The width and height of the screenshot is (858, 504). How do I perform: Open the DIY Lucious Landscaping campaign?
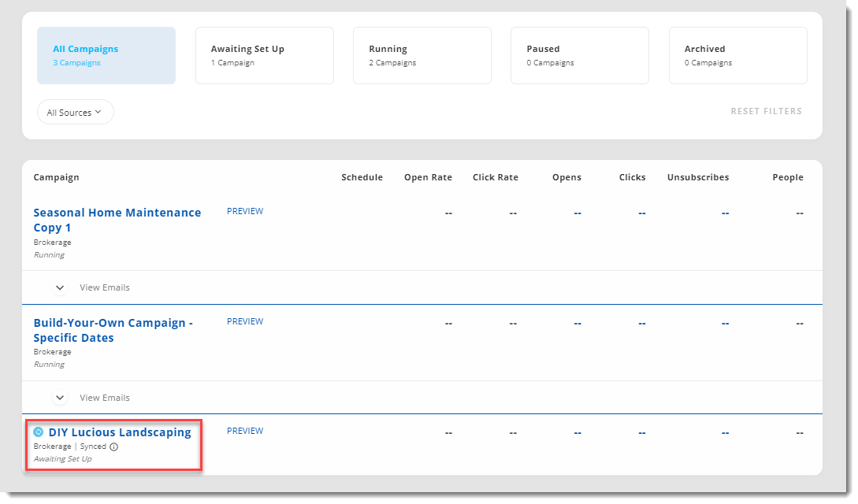point(120,432)
